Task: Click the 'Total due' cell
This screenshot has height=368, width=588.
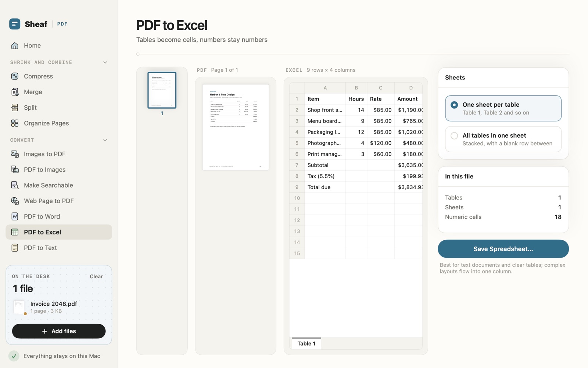Action: [x=325, y=187]
